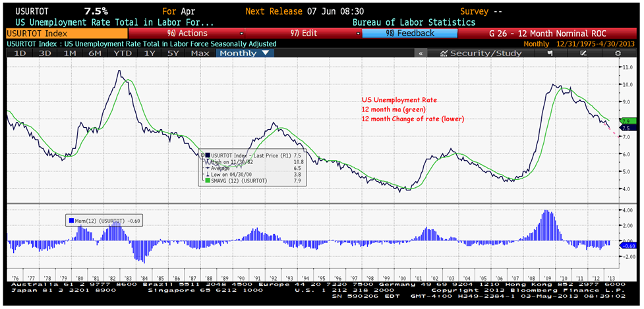Click the Low marker icon in legend
The width and height of the screenshot is (644, 309).
pyautogui.click(x=207, y=174)
